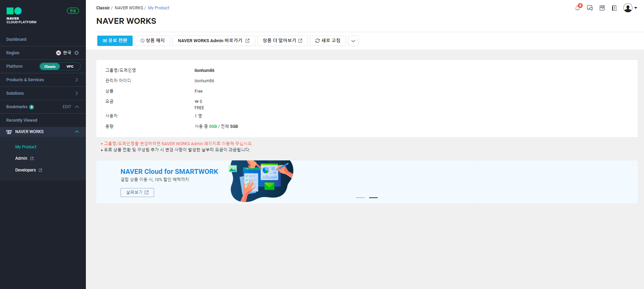Click 상품 더 알아보기 button
The image size is (644, 289).
283,41
